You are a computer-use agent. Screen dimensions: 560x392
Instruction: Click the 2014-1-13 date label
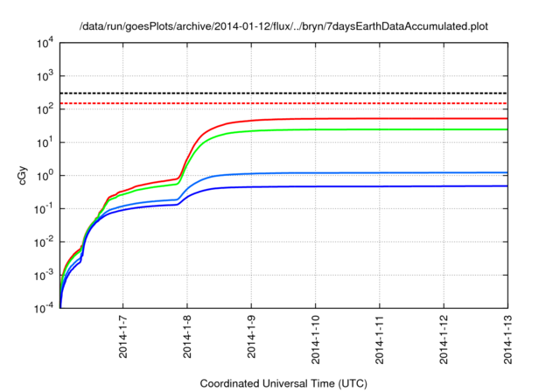[x=507, y=339]
